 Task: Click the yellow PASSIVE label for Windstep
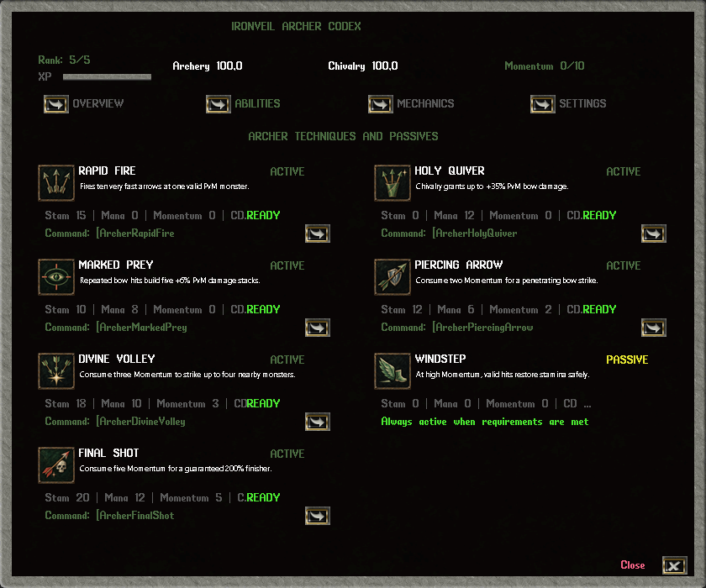tap(627, 360)
